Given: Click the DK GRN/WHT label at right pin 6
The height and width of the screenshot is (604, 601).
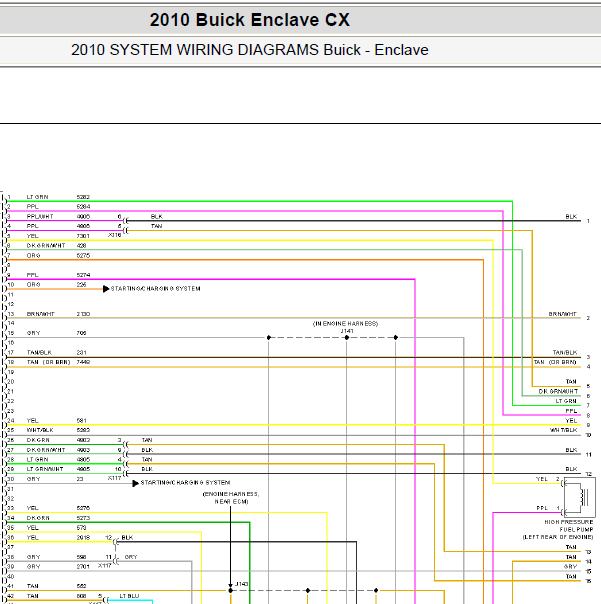Looking at the screenshot, I should pos(558,391).
